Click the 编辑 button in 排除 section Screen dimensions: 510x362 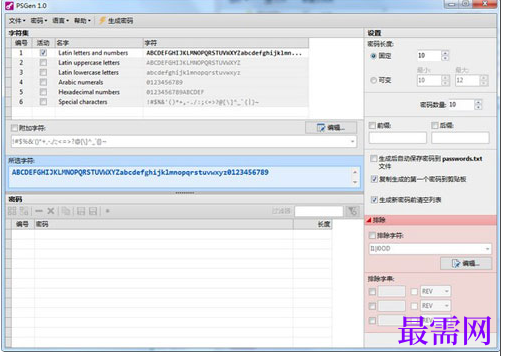tap(466, 263)
